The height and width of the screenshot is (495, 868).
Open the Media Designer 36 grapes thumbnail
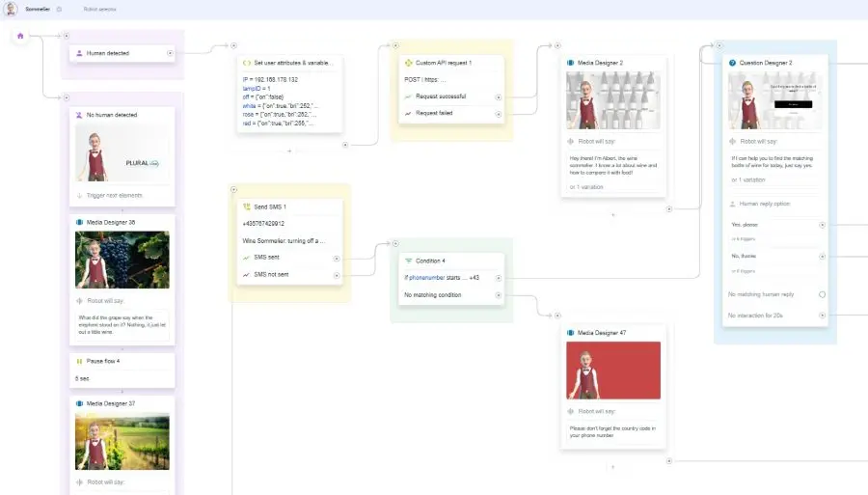click(x=122, y=260)
